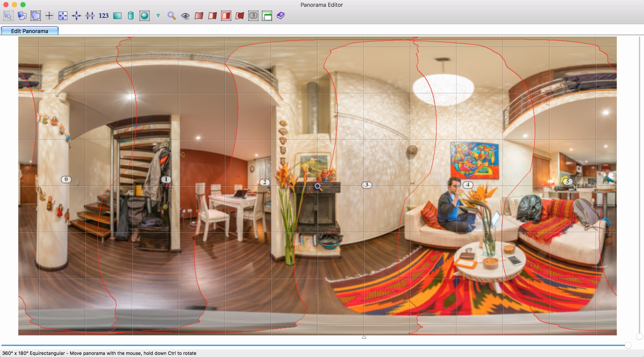Toggle the stay-on-top window icon
Screen dimensions: 644x357
click(x=267, y=16)
